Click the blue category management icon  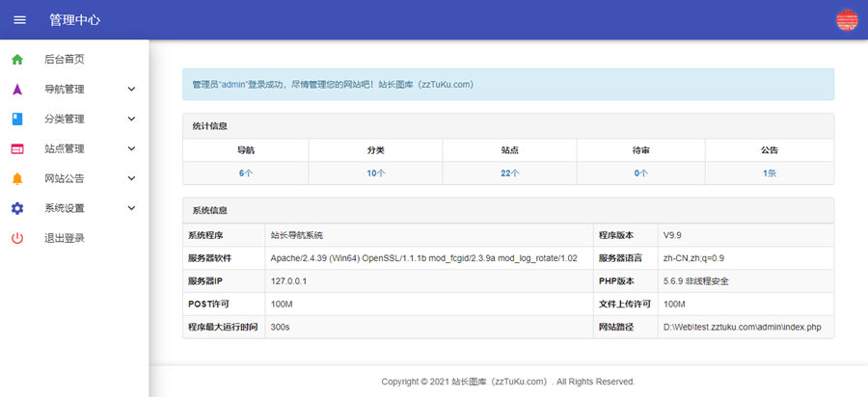pos(17,119)
